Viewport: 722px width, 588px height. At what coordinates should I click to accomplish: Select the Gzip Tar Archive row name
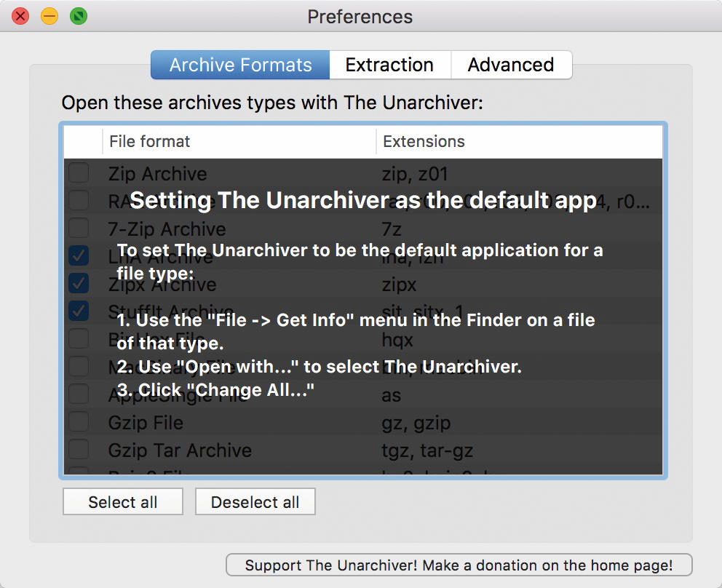(180, 450)
